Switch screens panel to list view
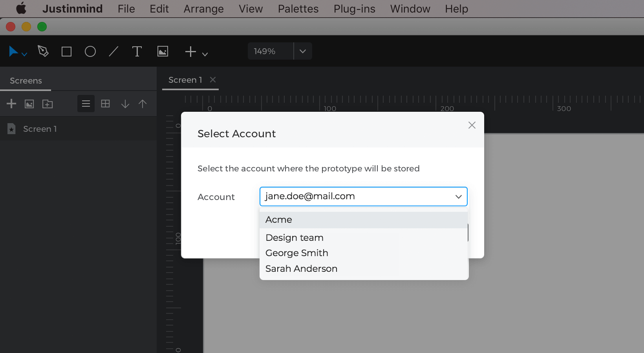This screenshot has width=644, height=353. pyautogui.click(x=86, y=104)
